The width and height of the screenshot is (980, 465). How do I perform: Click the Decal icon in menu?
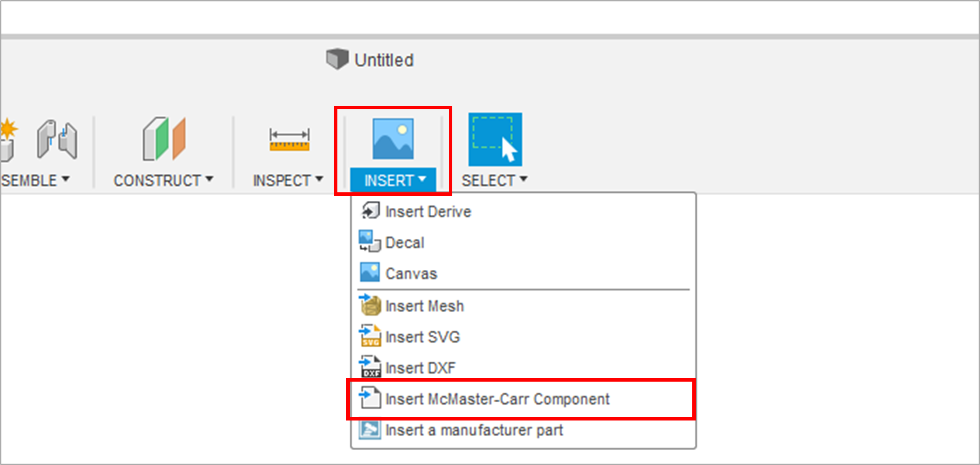[369, 241]
